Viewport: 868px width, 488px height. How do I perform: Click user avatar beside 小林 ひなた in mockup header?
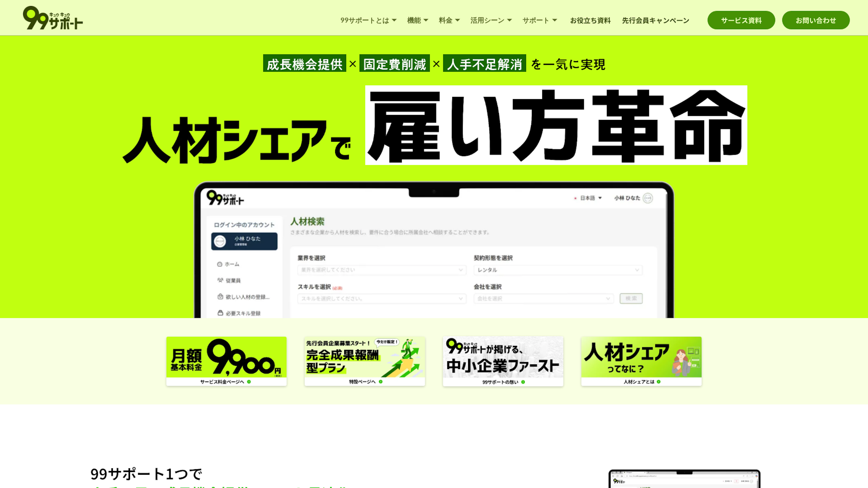648,198
